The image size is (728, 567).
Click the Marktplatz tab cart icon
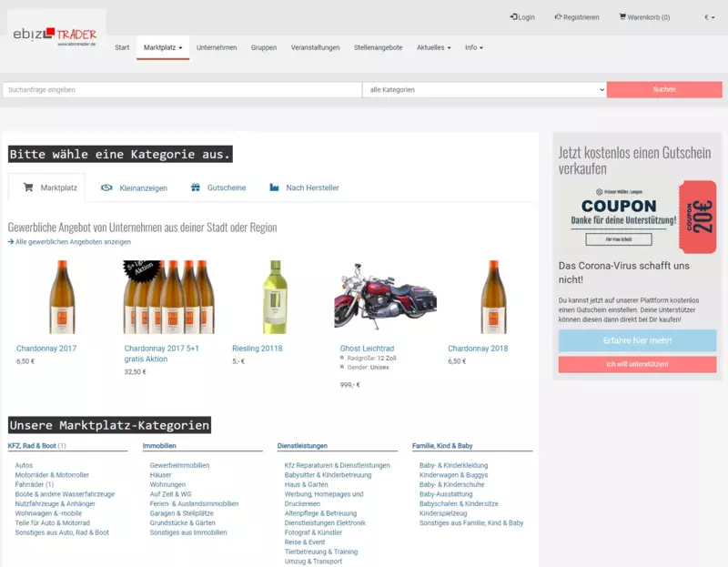[28, 187]
